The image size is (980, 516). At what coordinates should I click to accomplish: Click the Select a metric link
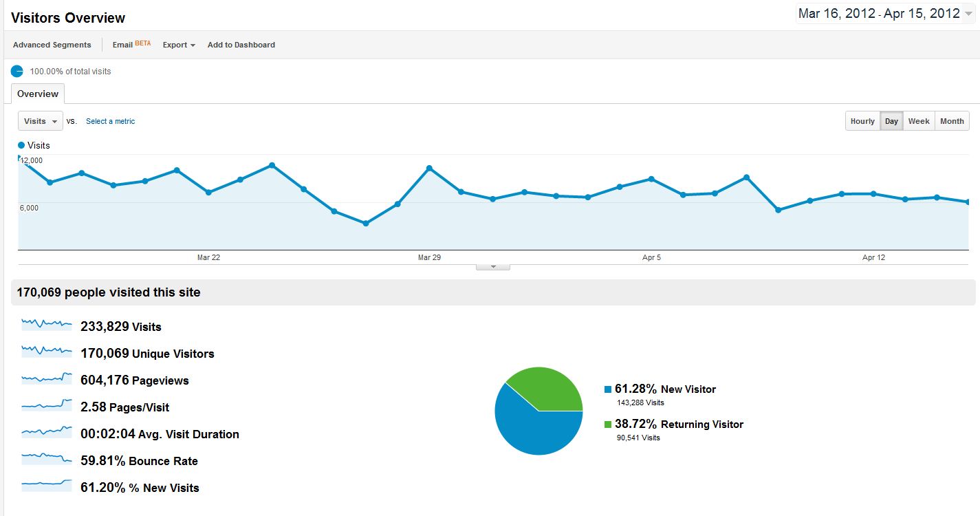[110, 121]
